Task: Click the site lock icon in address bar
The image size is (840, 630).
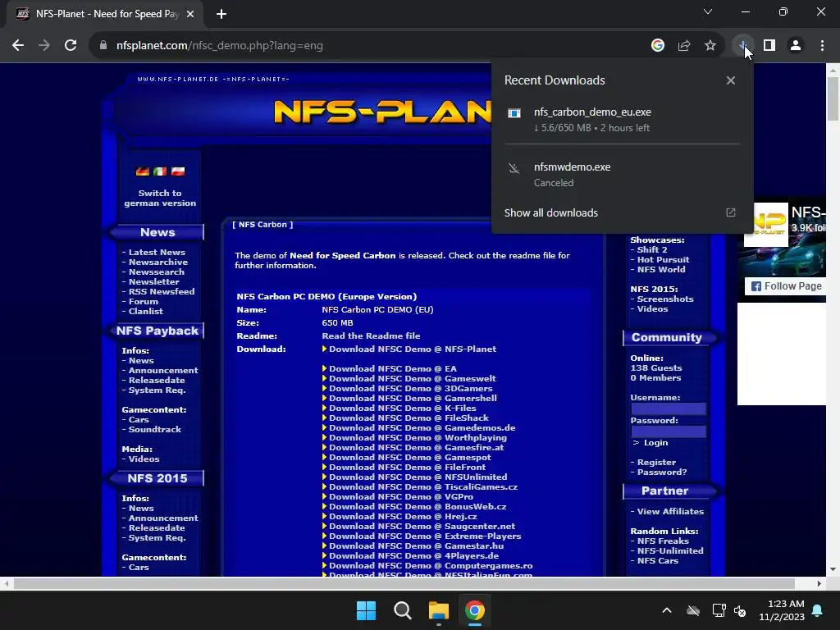Action: [x=103, y=46]
